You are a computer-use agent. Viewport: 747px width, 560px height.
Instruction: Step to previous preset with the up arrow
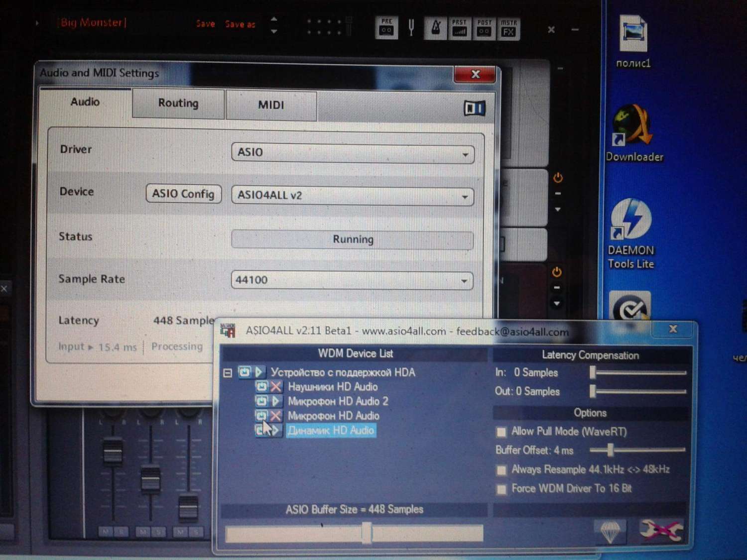(x=274, y=19)
